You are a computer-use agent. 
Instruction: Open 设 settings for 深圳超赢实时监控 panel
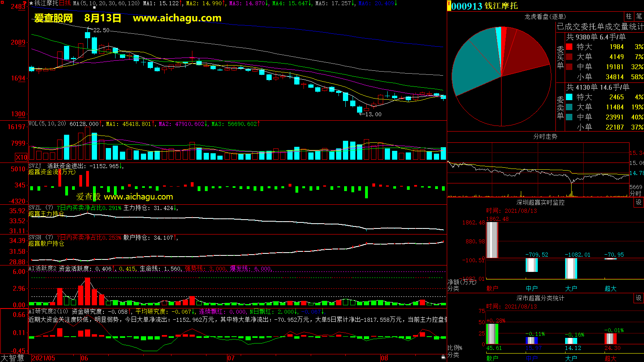pos(639,202)
